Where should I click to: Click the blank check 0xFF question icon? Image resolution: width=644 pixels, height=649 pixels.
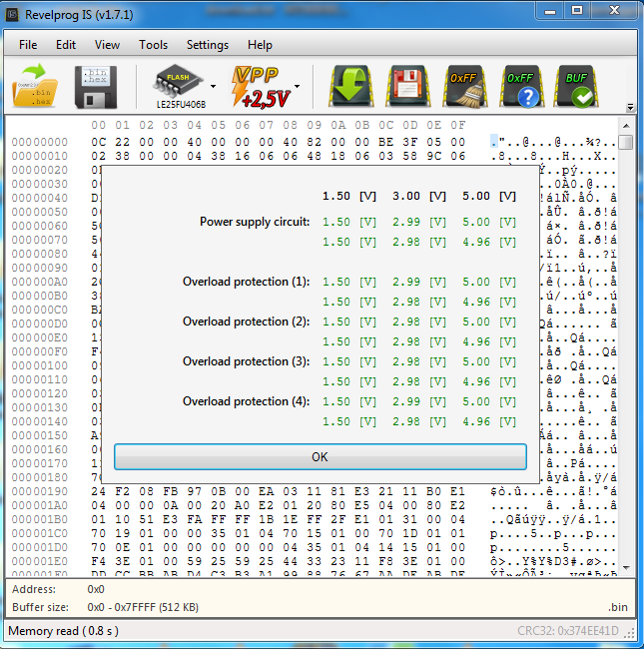[x=519, y=87]
